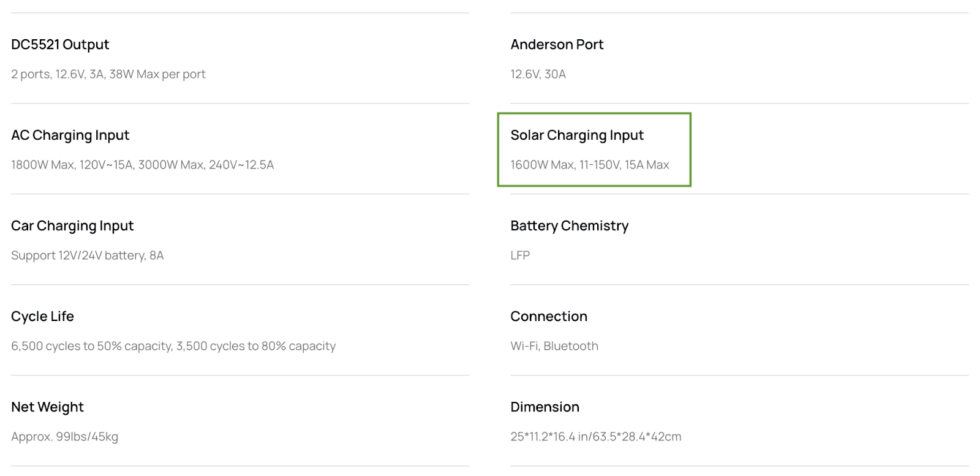Select the Cycle Life heading
The width and height of the screenshot is (980, 476).
[42, 317]
